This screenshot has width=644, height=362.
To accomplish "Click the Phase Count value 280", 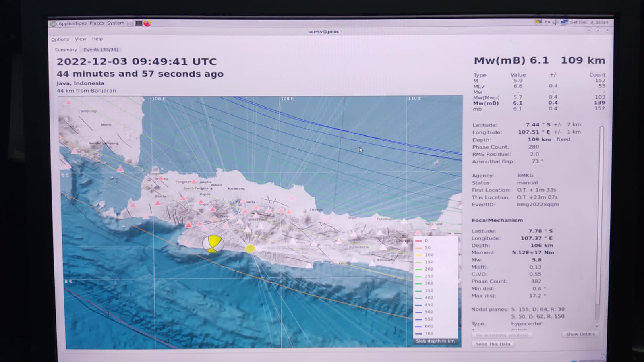I will point(534,147).
